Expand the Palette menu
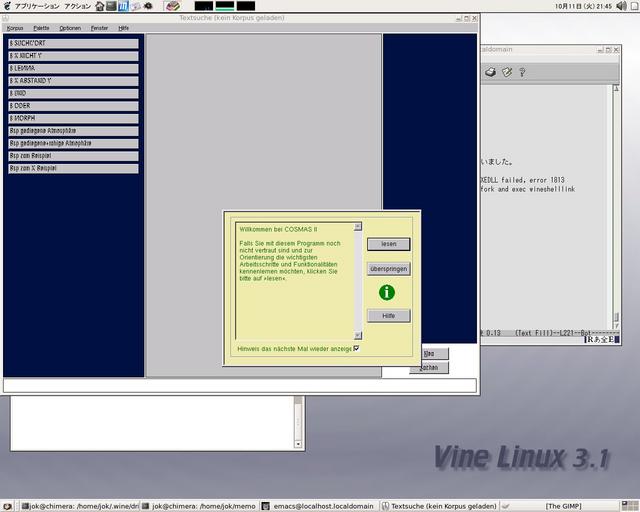The width and height of the screenshot is (640, 512). (x=41, y=28)
